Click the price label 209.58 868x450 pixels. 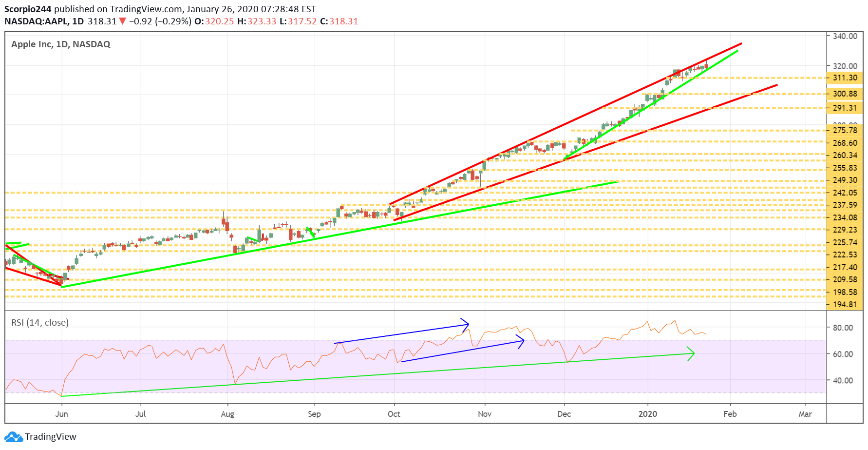coord(845,280)
